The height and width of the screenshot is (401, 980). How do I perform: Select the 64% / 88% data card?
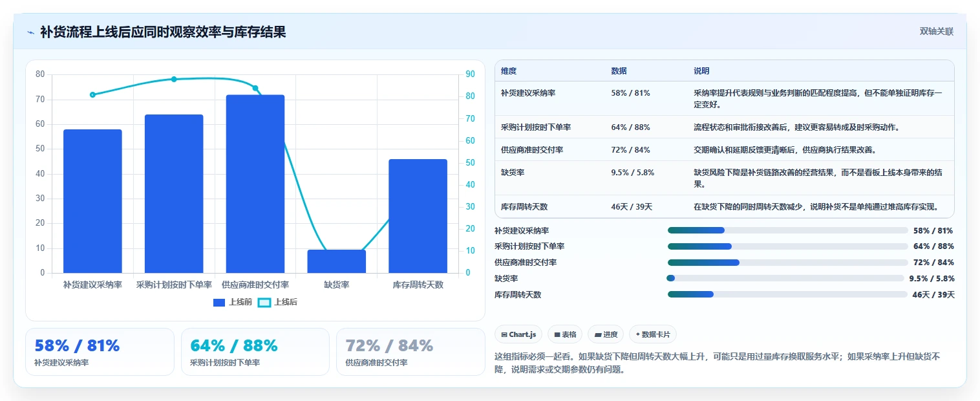[255, 352]
